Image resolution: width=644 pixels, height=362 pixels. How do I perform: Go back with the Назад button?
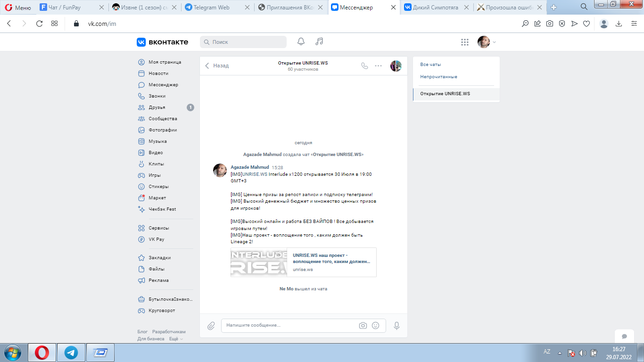point(217,66)
